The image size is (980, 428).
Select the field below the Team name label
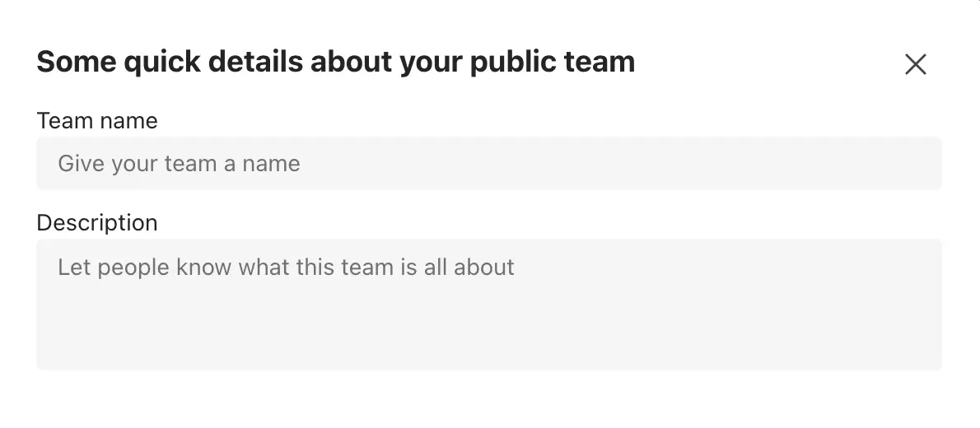(488, 163)
